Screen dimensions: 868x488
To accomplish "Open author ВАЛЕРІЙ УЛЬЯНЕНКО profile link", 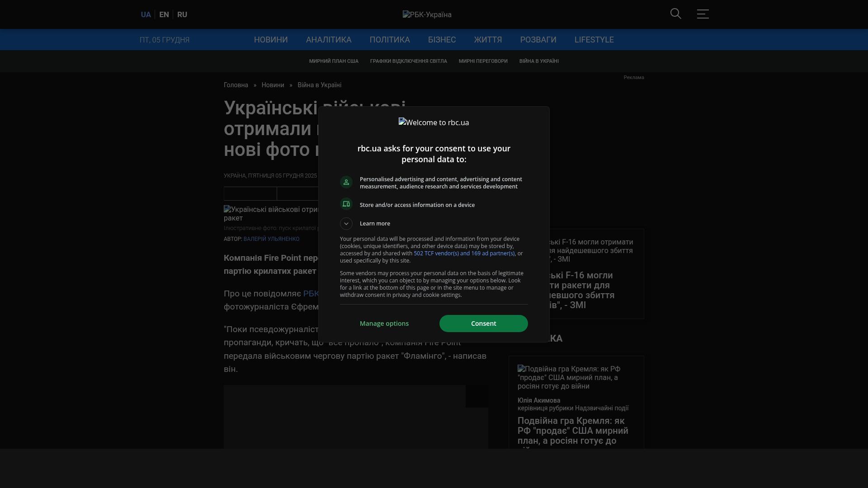I will click(x=271, y=239).
